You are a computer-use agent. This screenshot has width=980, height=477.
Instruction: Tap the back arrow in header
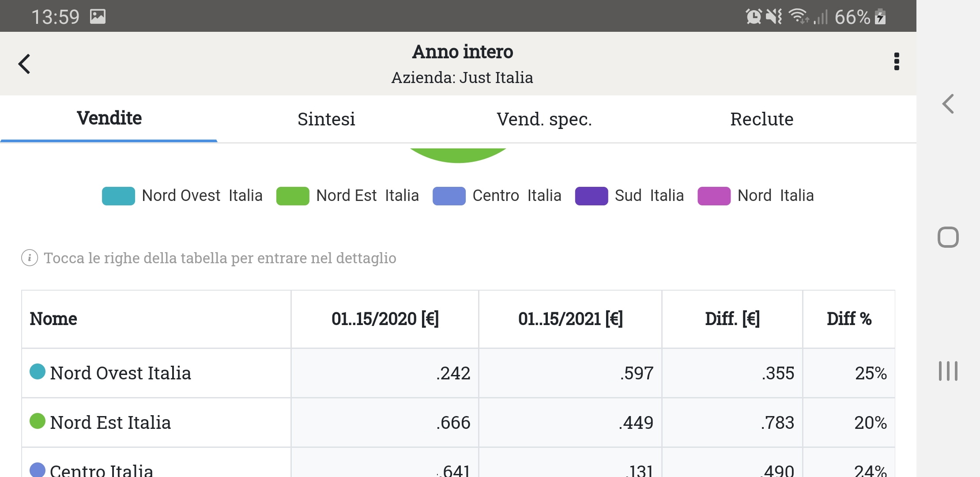25,64
